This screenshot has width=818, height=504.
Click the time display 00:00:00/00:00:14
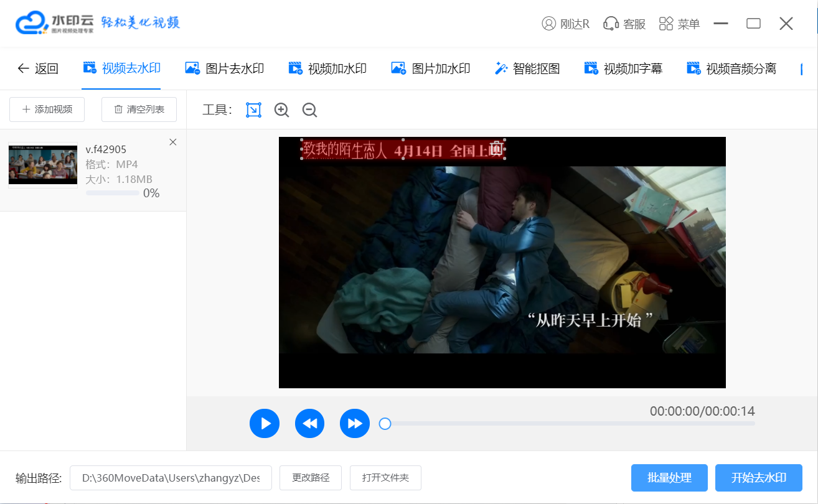pyautogui.click(x=702, y=411)
